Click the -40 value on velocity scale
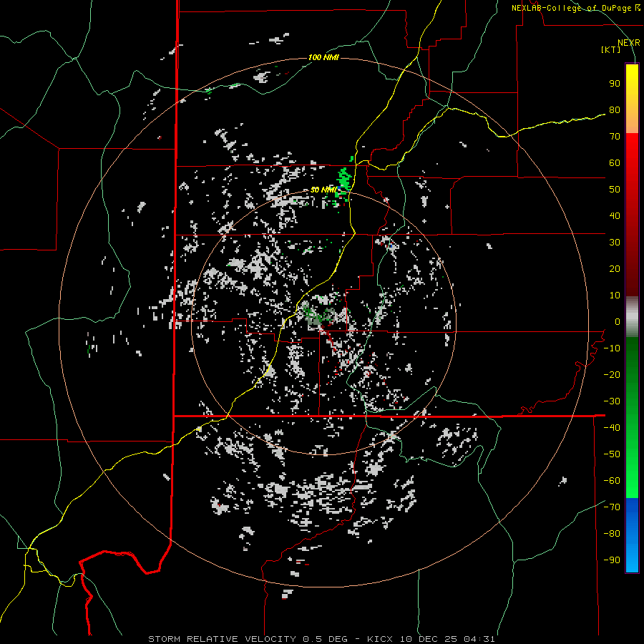The image size is (644, 644). (x=612, y=428)
